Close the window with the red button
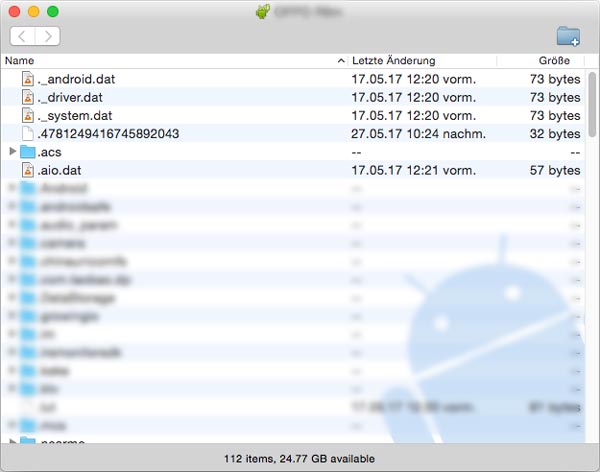 coord(15,11)
